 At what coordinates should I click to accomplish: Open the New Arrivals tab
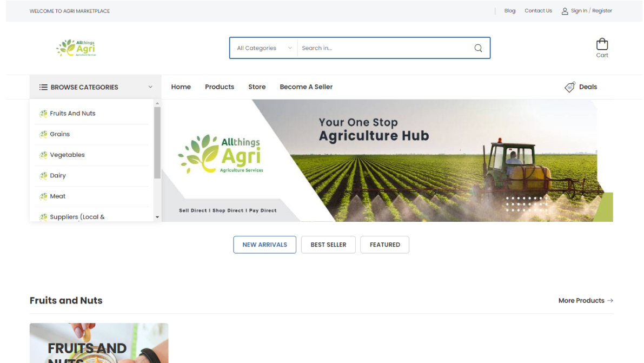tap(264, 245)
